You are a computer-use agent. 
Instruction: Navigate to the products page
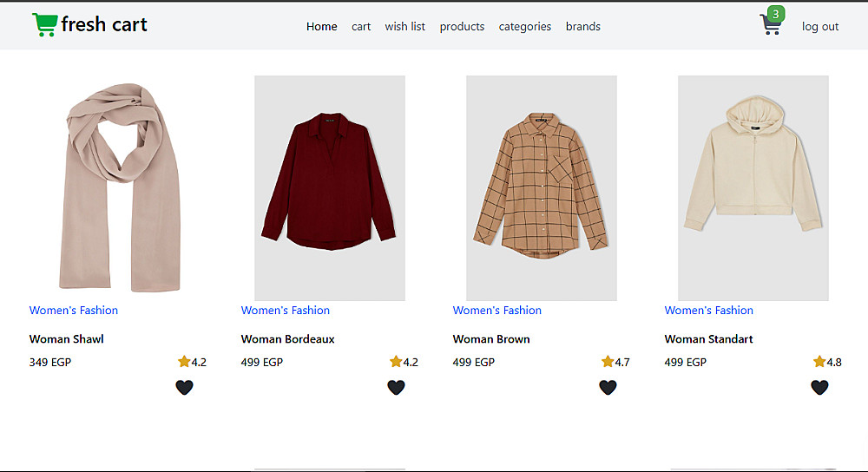click(462, 27)
